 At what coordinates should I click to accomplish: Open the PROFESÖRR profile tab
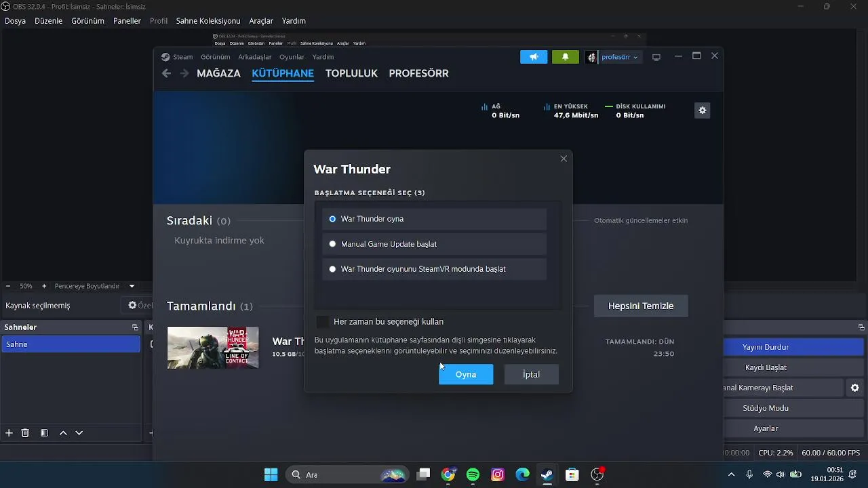(x=418, y=73)
